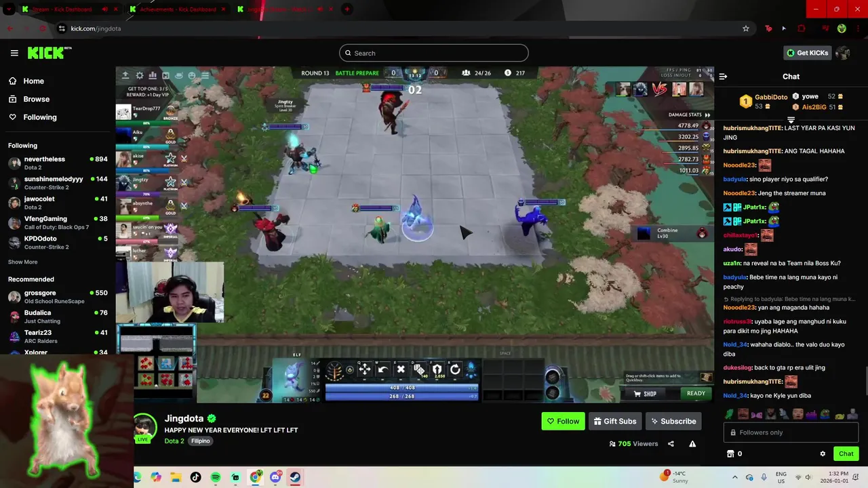Open the tab search dropdown arrow
Viewport: 868px width, 488px height.
pos(9,9)
